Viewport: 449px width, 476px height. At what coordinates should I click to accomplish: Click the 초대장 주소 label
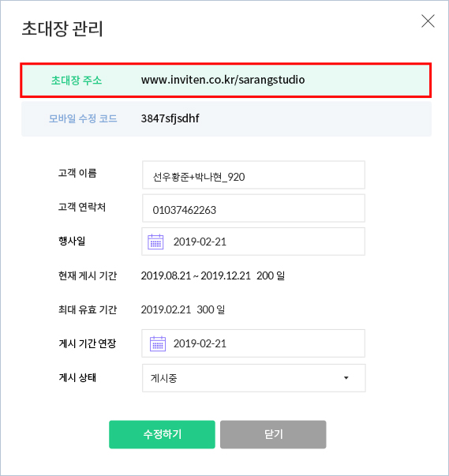(x=77, y=81)
